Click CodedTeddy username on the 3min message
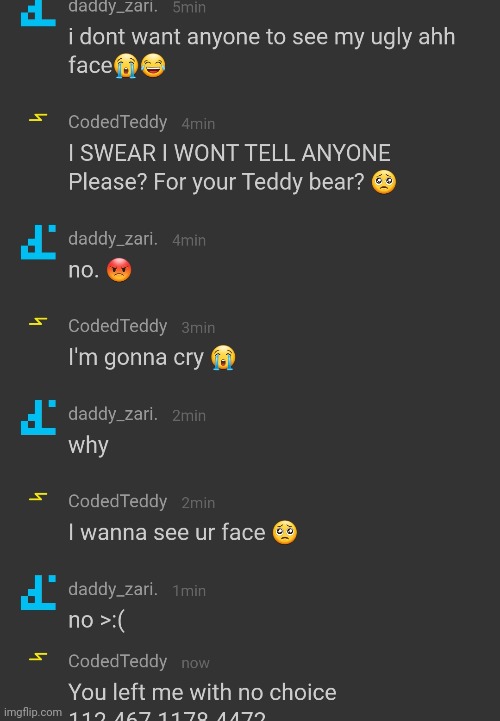This screenshot has height=721, width=500. coord(118,326)
